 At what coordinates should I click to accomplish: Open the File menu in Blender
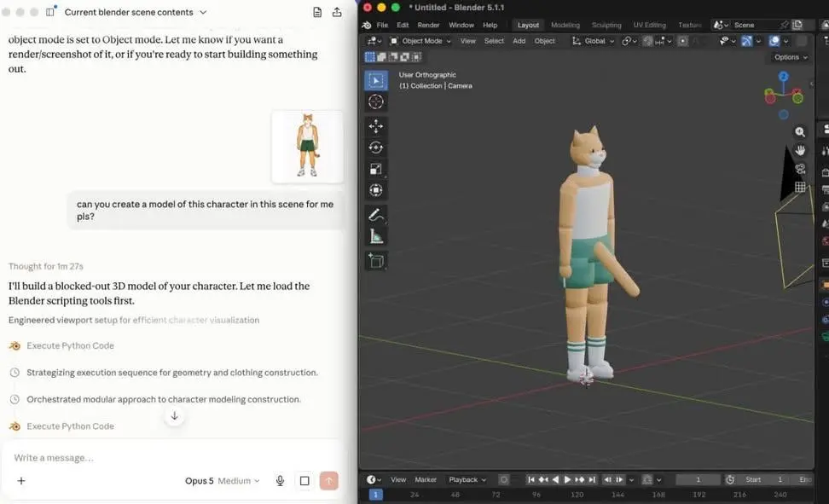point(382,25)
